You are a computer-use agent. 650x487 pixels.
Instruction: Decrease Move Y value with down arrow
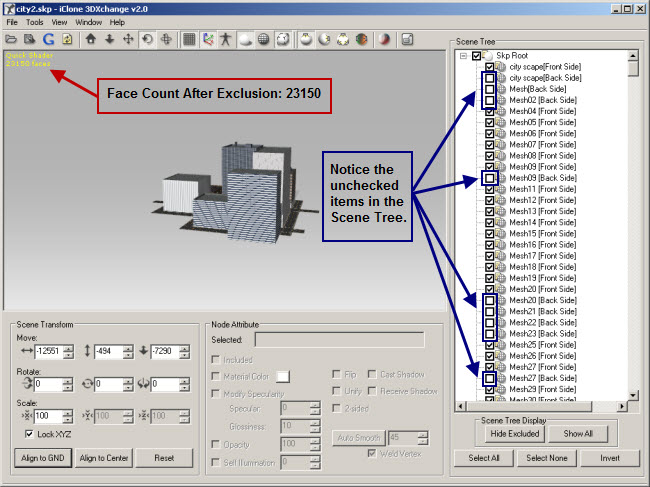tap(129, 355)
